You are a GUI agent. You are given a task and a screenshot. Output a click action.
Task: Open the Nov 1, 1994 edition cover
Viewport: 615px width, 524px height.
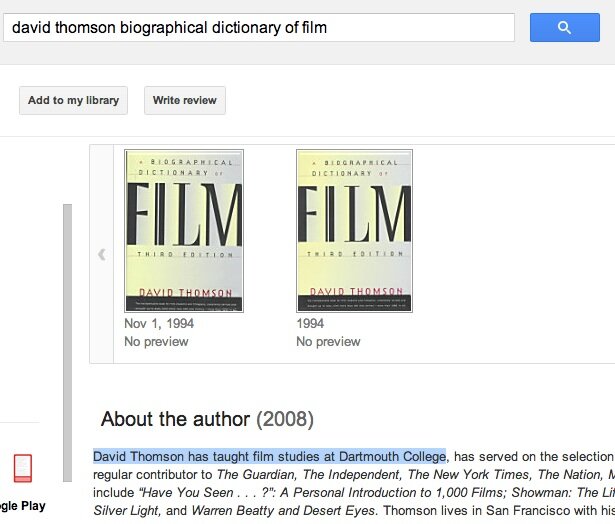[184, 230]
